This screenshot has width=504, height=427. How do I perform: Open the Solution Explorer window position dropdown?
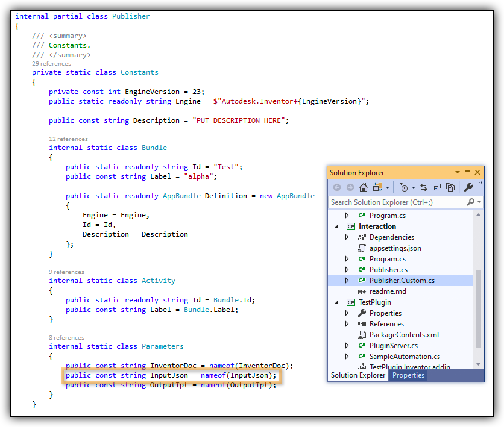click(x=458, y=173)
